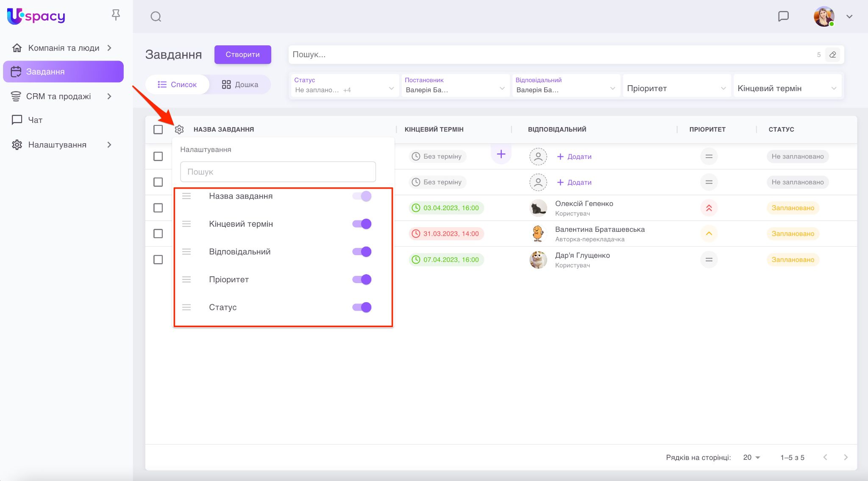Viewport: 868px width, 481px height.
Task: Expand the Кінцевий термін filter dropdown
Action: tap(787, 88)
